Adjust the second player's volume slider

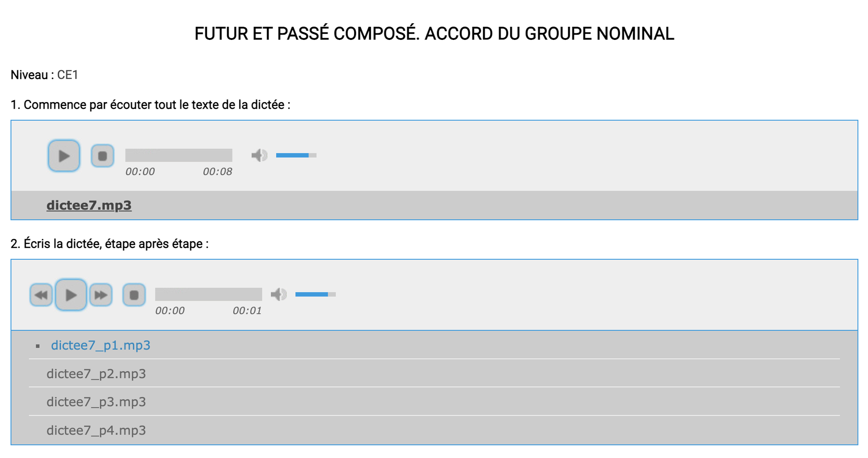(315, 294)
